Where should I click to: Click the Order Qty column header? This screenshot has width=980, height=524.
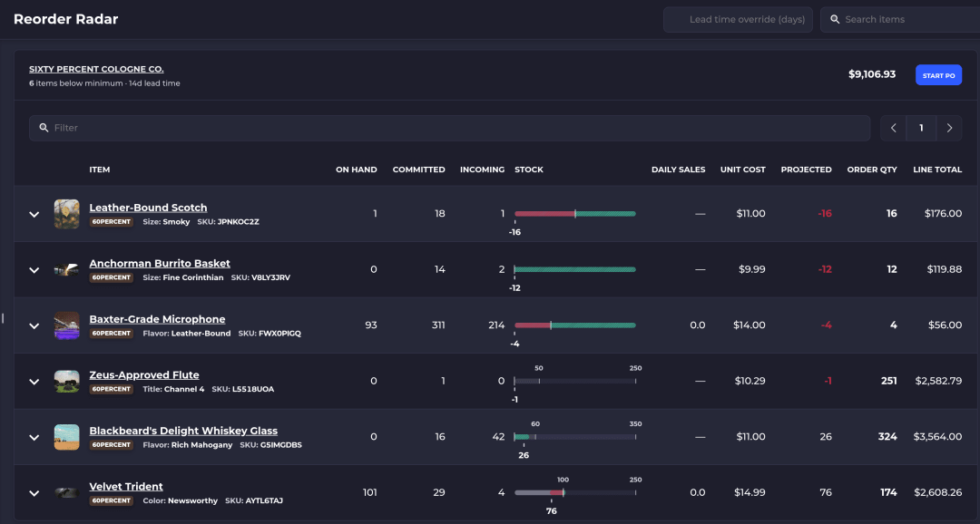pos(872,170)
